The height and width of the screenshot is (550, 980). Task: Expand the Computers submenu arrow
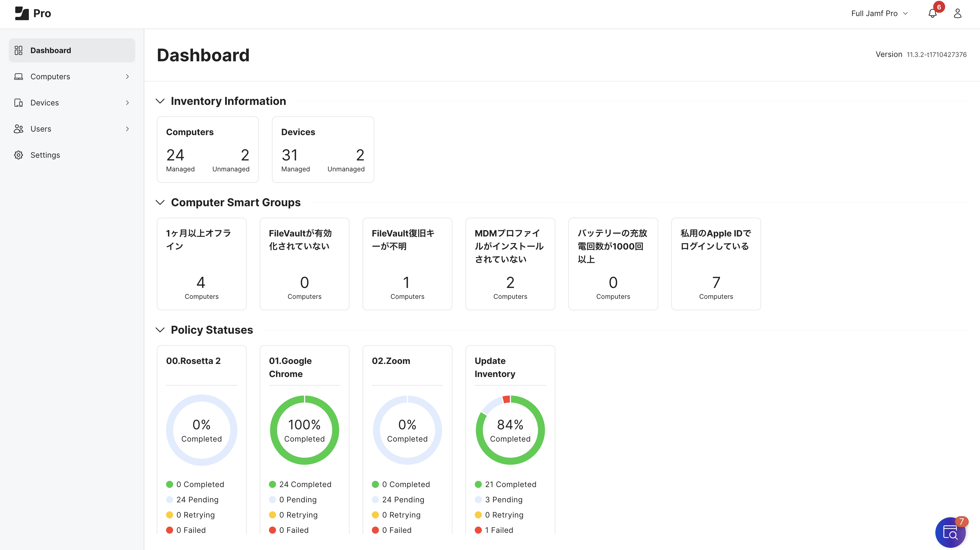coord(127,77)
